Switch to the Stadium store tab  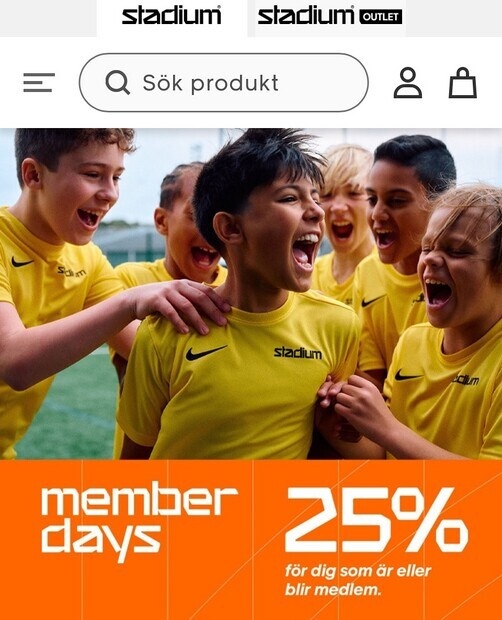pos(172,17)
